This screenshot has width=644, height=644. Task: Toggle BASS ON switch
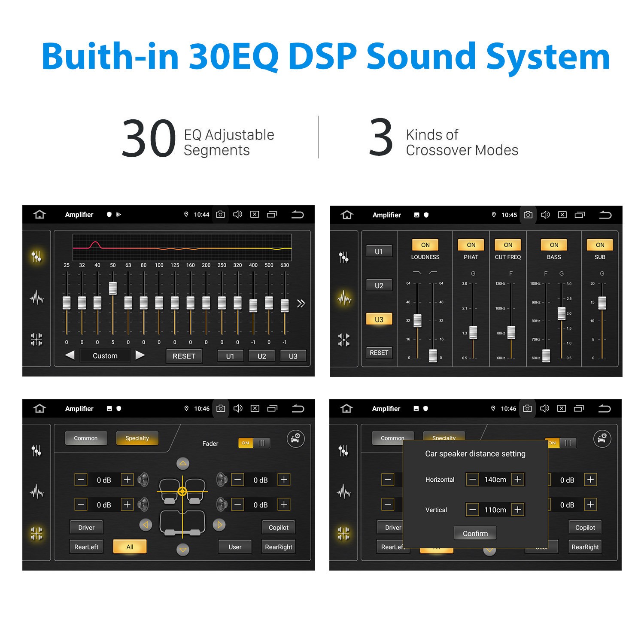tap(554, 245)
